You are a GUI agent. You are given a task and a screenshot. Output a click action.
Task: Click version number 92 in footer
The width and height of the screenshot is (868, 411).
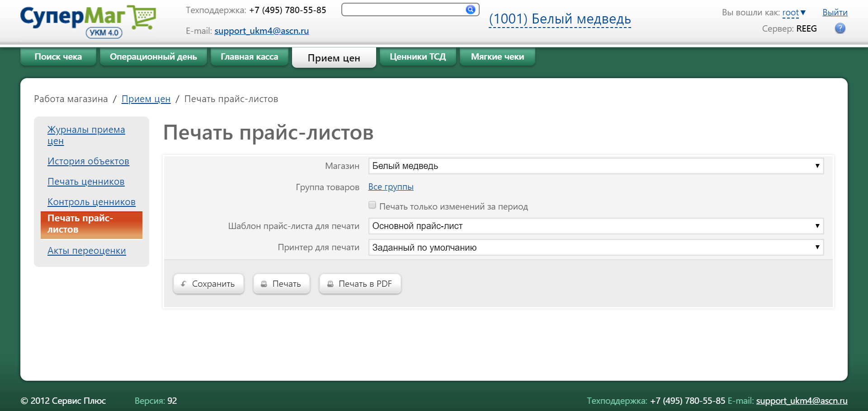pos(172,401)
